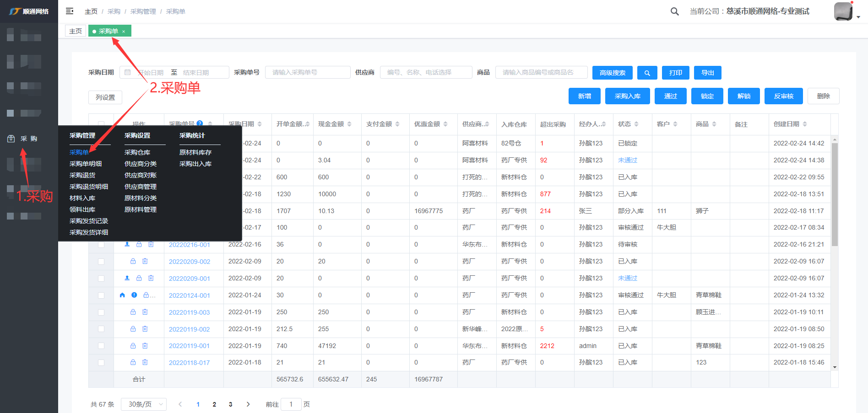Click the lock icon for order 20220119-003
868x413 pixels.
click(x=133, y=312)
